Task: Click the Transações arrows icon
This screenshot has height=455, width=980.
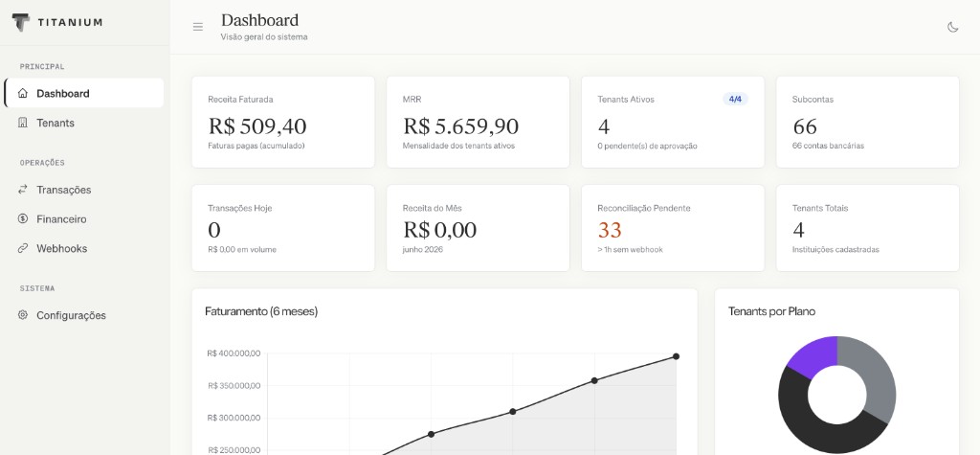Action: tap(23, 189)
